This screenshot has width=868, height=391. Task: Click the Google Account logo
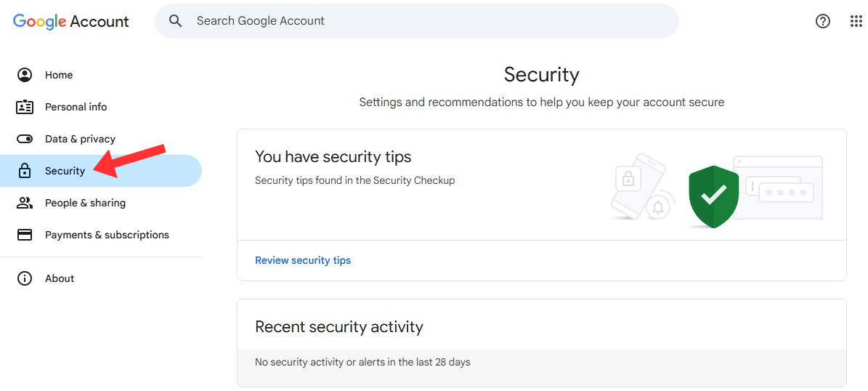coord(71,21)
